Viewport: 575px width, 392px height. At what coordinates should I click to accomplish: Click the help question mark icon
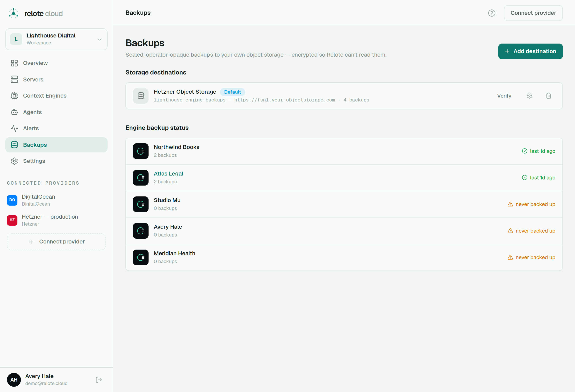(x=491, y=13)
